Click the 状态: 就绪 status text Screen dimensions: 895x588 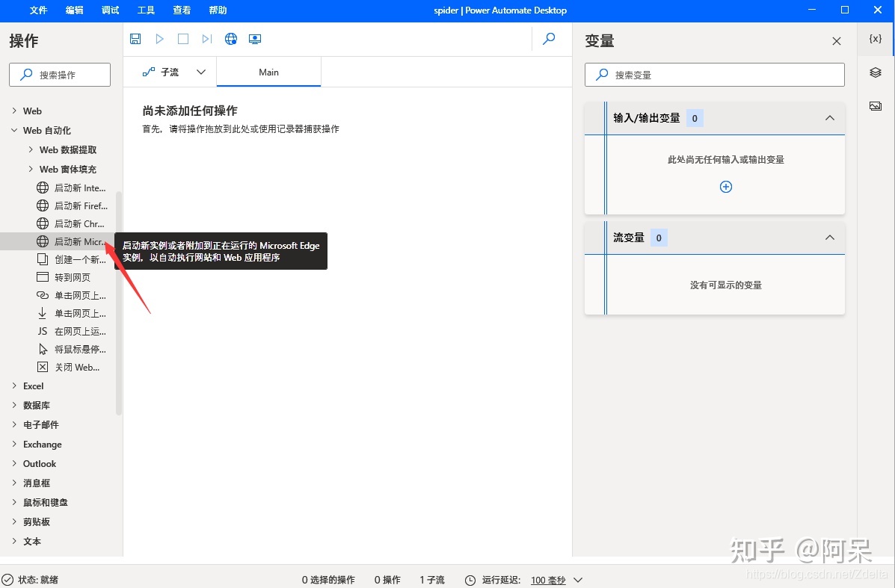click(x=38, y=580)
